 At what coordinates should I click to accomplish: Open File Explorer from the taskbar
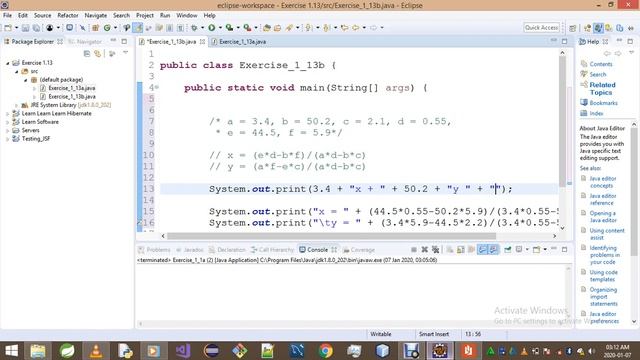[x=38, y=351]
